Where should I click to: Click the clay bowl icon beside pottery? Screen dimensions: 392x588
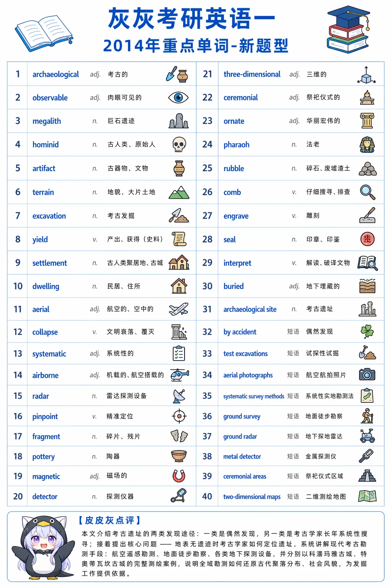point(179,456)
